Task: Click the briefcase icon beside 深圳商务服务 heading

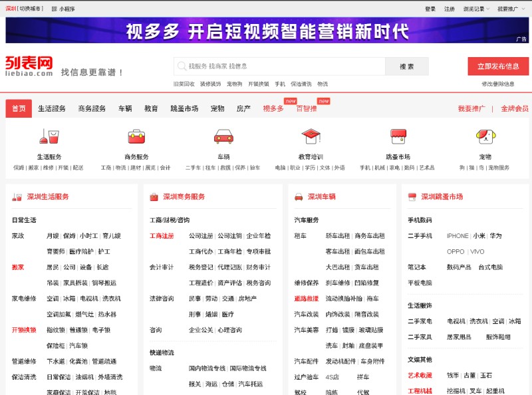Action: click(154, 197)
